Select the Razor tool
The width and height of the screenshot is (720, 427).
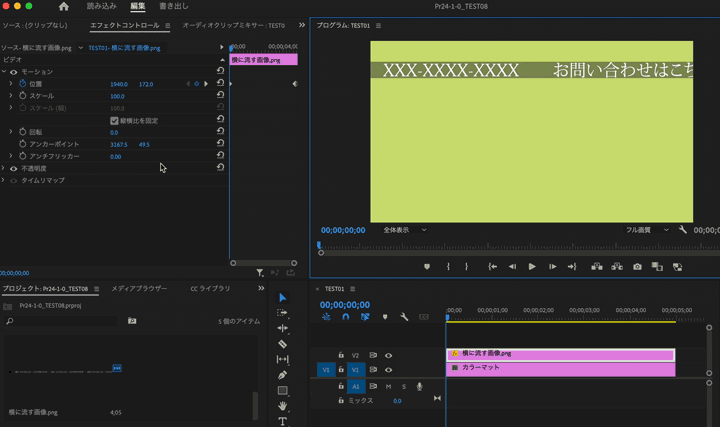282,344
